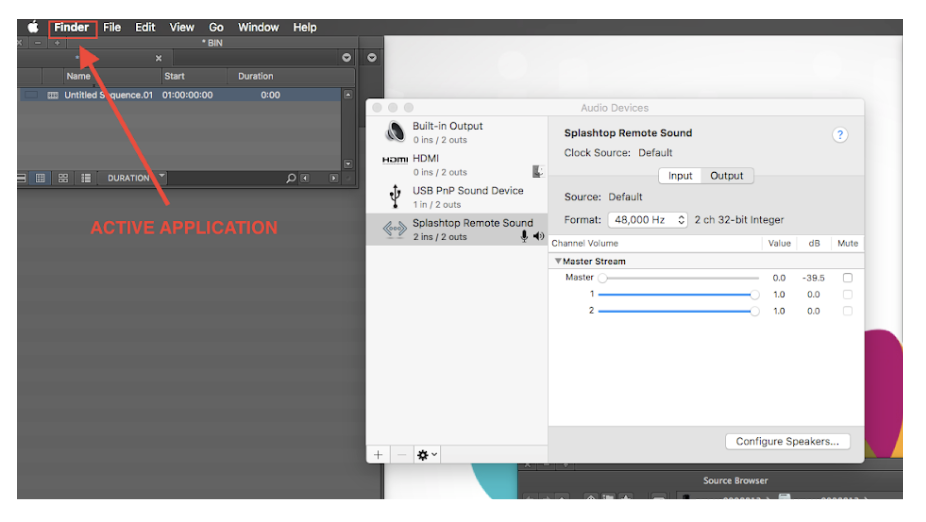This screenshot has width=926, height=522.
Task: Open the bin tab fast menu dropdown
Action: coord(347,57)
